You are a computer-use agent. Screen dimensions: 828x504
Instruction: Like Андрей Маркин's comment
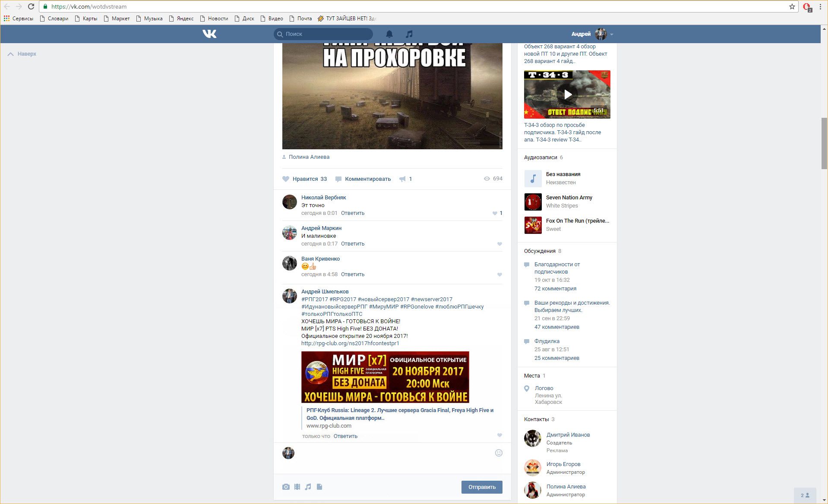coord(499,244)
